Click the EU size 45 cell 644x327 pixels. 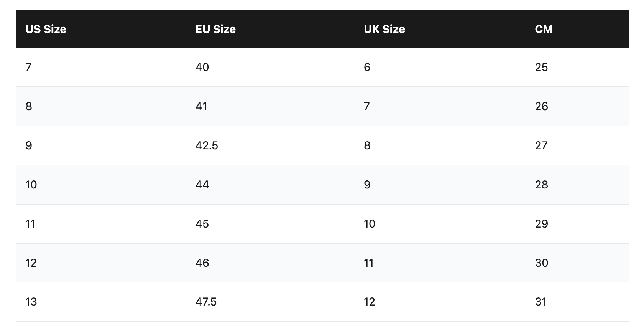coord(202,224)
